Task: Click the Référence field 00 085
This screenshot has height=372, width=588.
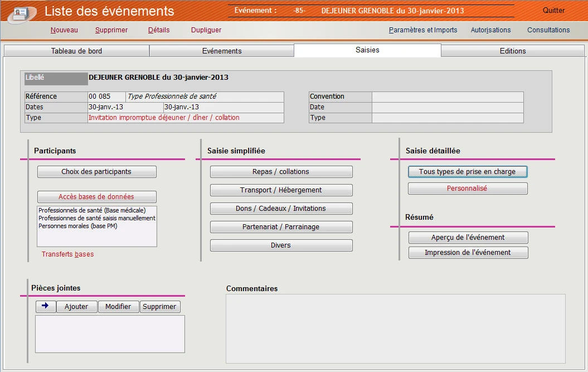Action: tap(107, 96)
